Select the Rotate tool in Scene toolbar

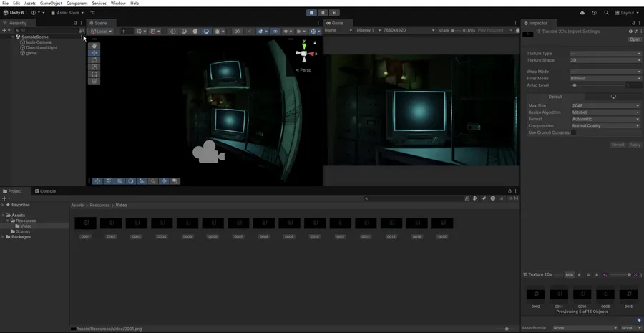click(94, 60)
